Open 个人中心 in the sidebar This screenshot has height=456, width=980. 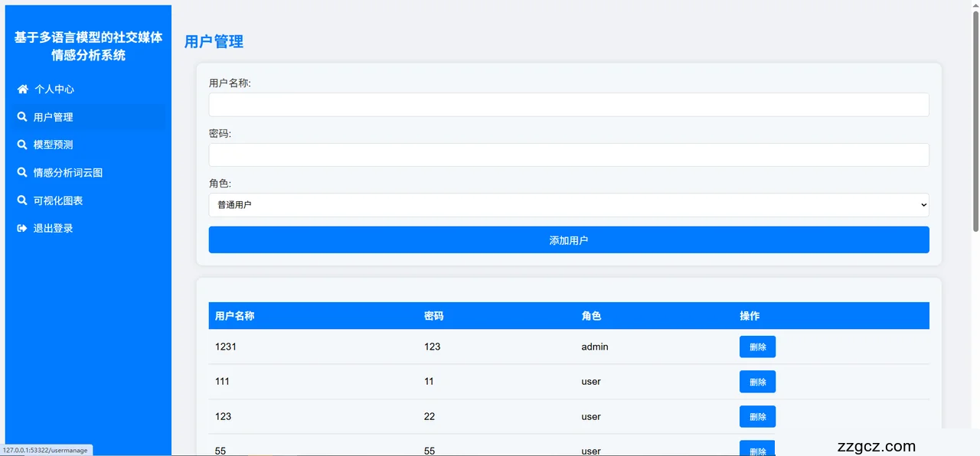[x=54, y=90]
